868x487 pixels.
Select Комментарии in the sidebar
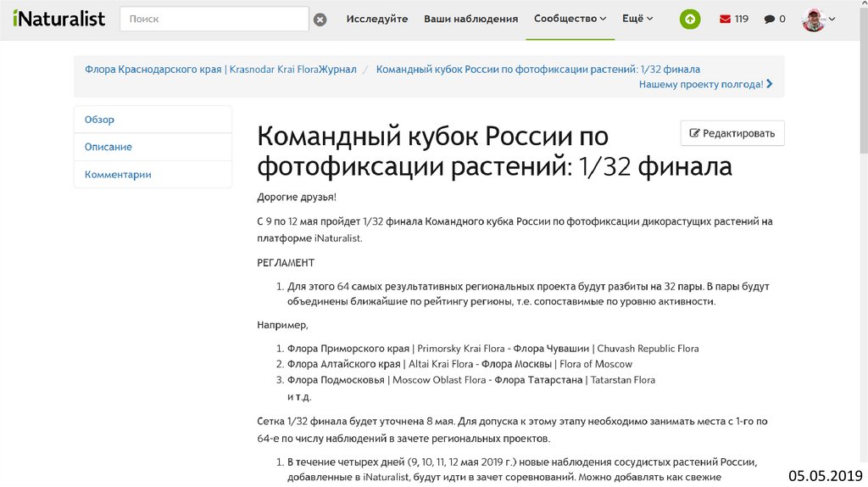coord(153,175)
